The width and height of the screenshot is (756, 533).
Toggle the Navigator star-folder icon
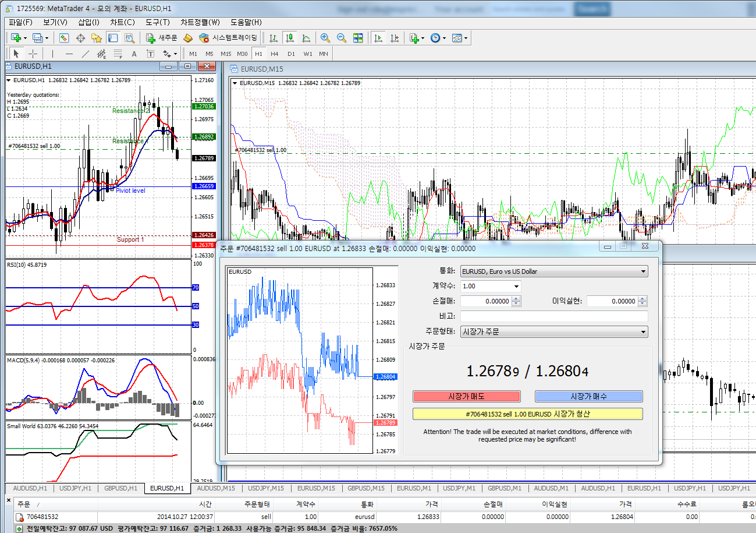pyautogui.click(x=97, y=38)
